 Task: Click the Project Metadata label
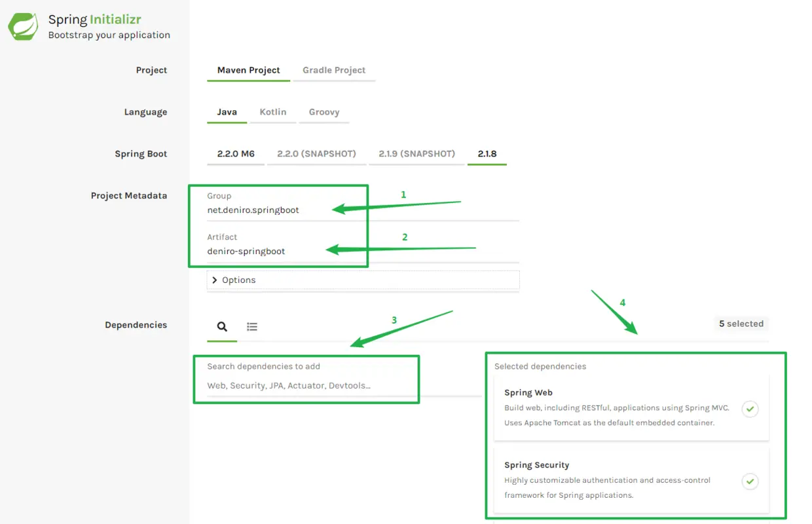(x=129, y=196)
